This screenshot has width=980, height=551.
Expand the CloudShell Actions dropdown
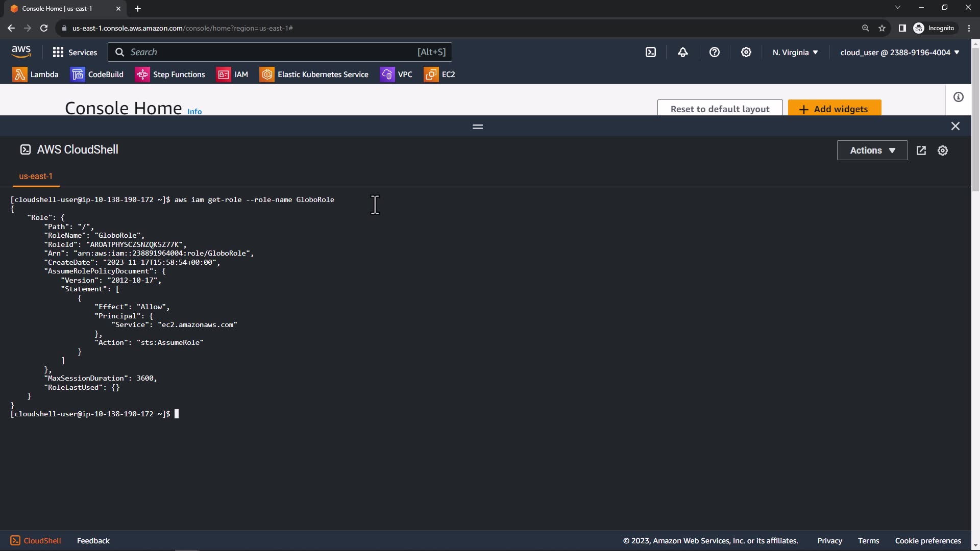point(872,151)
